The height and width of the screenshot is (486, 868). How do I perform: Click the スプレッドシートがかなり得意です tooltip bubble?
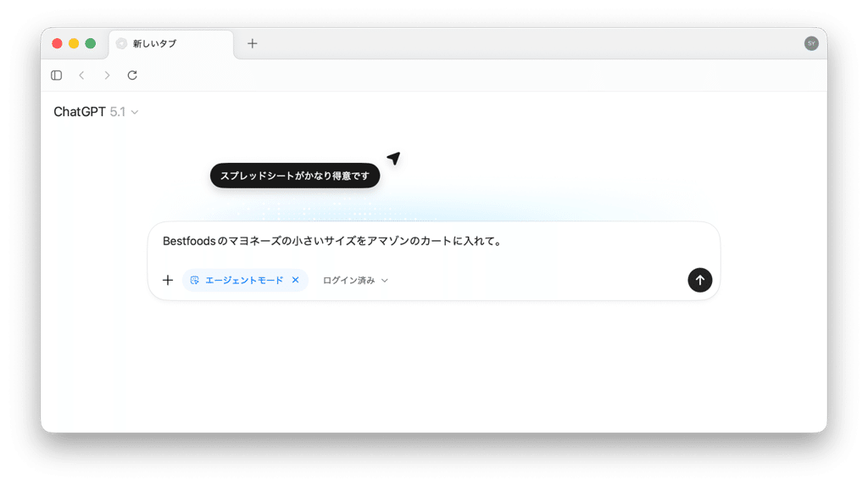295,176
